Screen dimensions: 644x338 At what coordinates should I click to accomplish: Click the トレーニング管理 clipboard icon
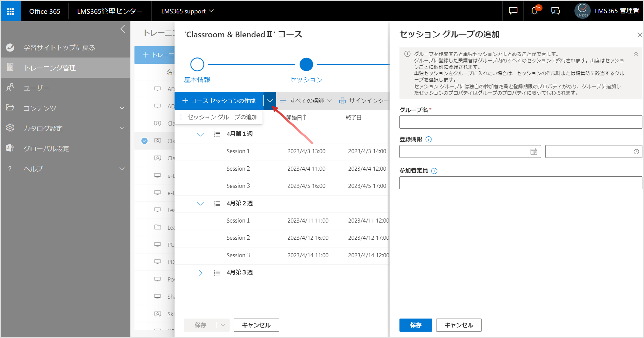[10, 67]
